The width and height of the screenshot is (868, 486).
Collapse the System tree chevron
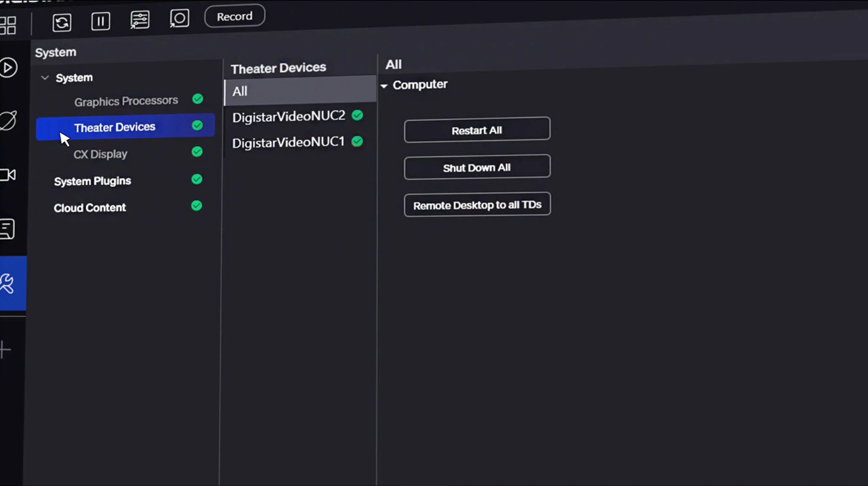click(45, 78)
